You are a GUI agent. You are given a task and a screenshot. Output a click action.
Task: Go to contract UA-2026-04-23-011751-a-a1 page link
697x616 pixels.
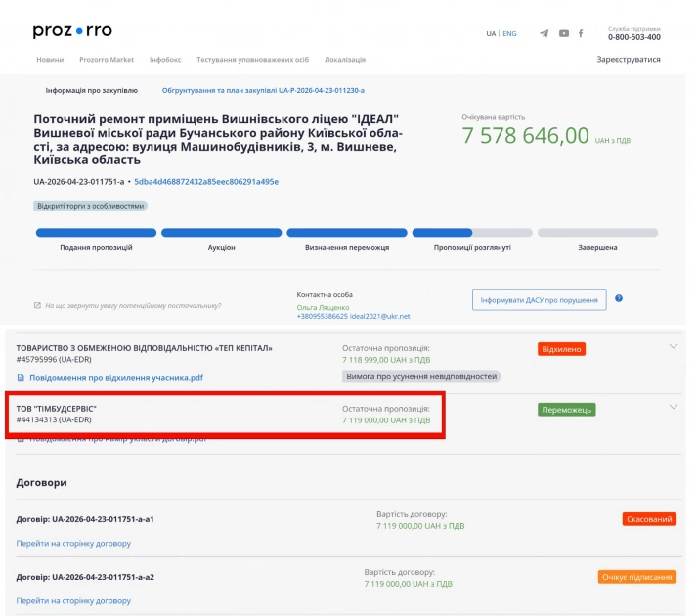coord(73,543)
